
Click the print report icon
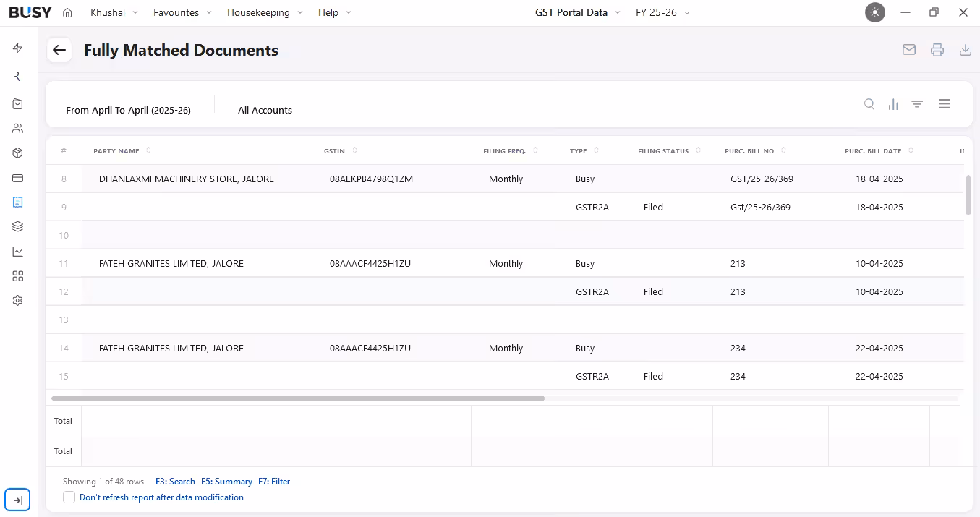(937, 50)
